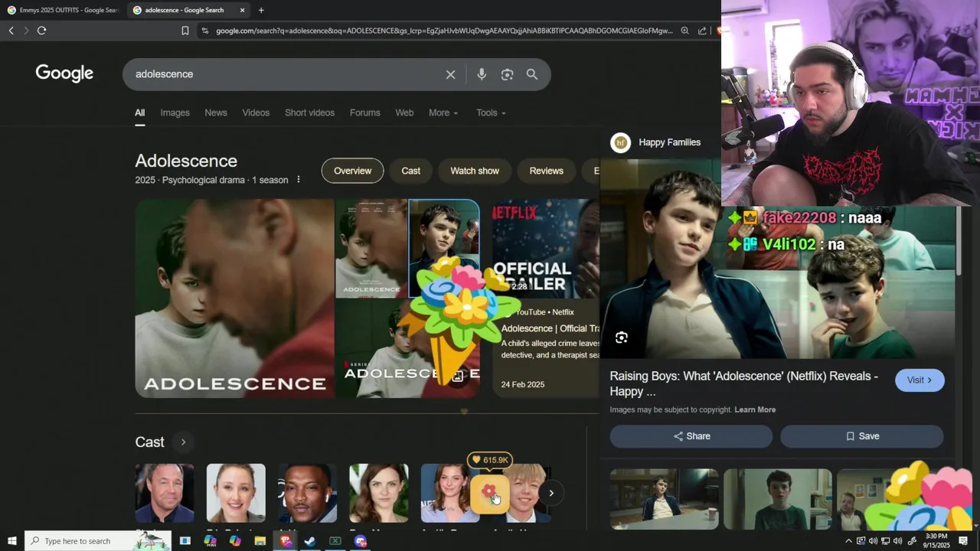The image size is (980, 551).
Task: Switch to the News search tab
Action: tap(216, 112)
